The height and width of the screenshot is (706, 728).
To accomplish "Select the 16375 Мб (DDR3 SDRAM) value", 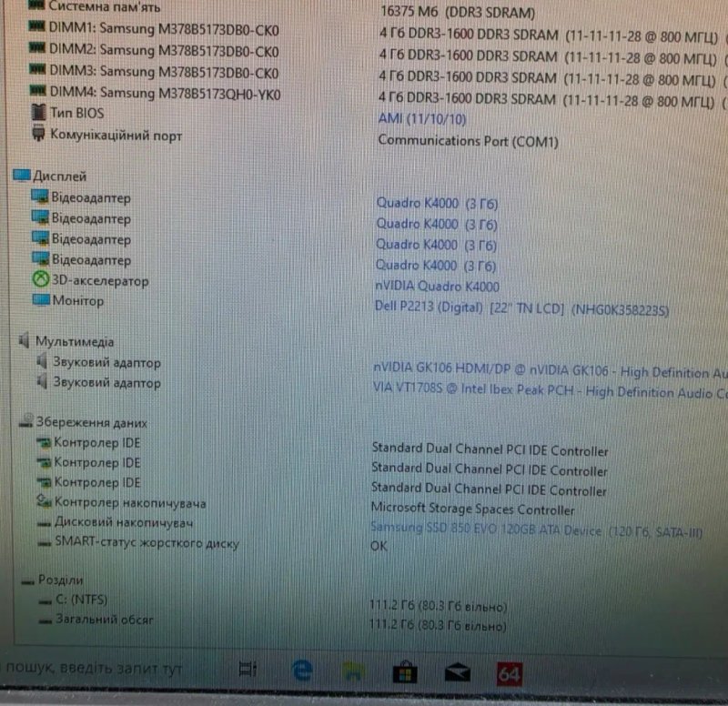I will 458,12.
